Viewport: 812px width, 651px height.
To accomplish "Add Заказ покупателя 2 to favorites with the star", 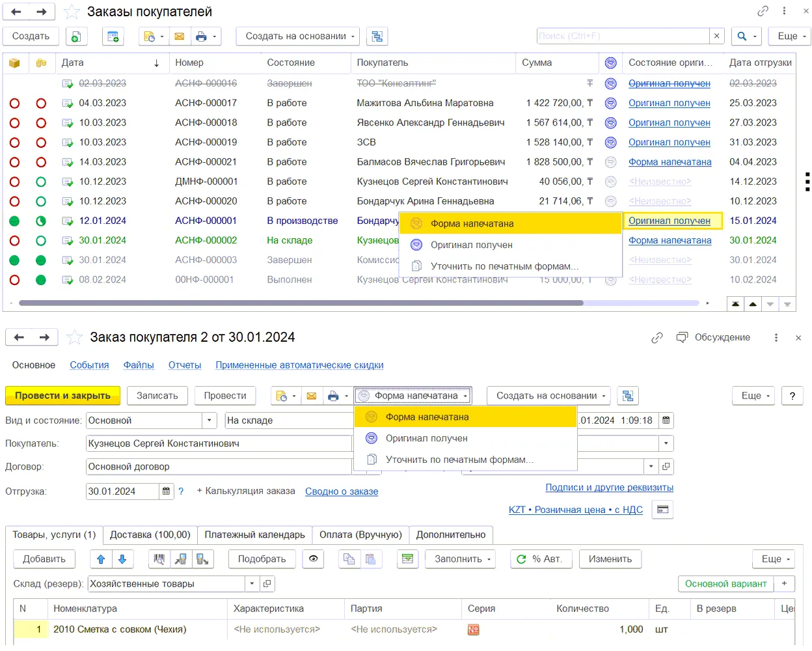I will coord(75,337).
